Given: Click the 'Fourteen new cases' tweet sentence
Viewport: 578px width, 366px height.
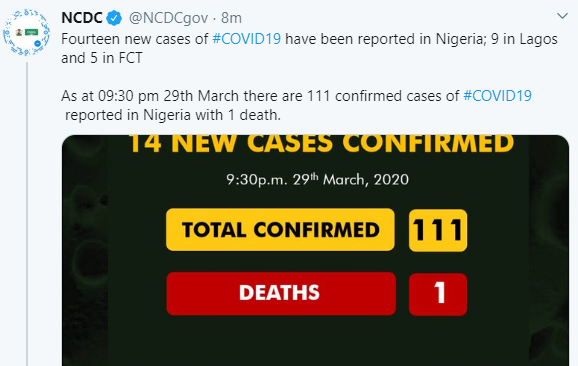Looking at the screenshot, I should click(x=309, y=39).
